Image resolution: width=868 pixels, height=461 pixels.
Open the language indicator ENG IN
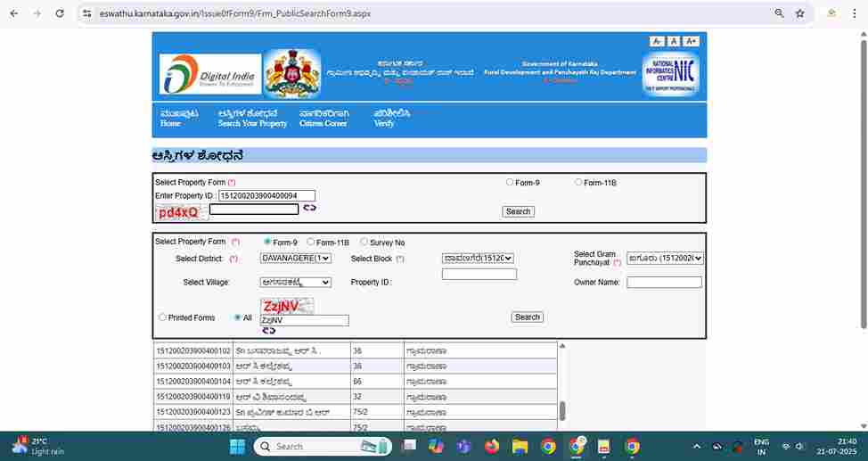[x=762, y=447]
